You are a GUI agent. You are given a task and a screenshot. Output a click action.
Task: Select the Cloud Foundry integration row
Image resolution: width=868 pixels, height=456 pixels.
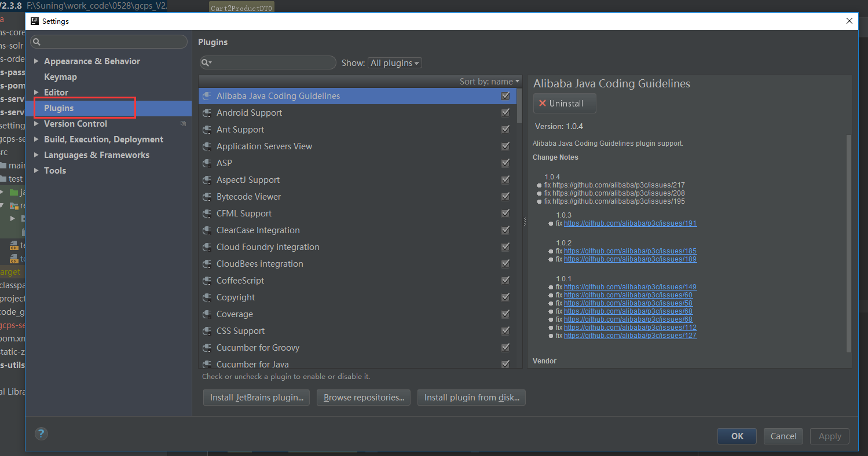coord(357,247)
